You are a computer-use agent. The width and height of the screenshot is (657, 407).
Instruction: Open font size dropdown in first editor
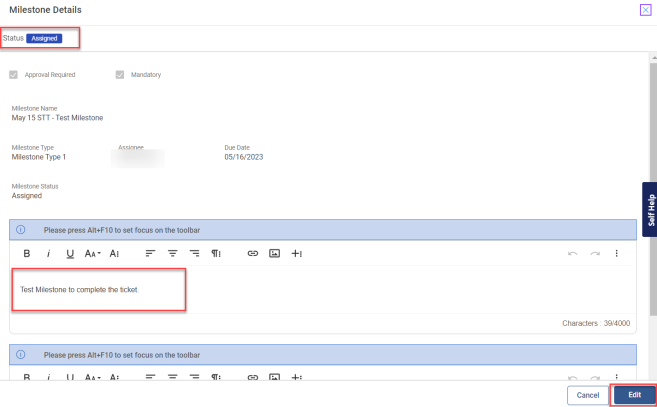coord(92,254)
